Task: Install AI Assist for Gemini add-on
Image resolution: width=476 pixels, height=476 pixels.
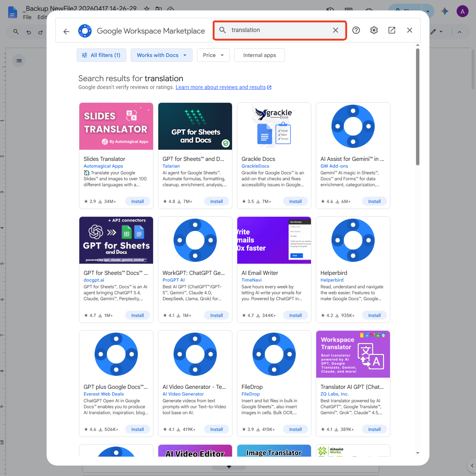Action: point(374,201)
